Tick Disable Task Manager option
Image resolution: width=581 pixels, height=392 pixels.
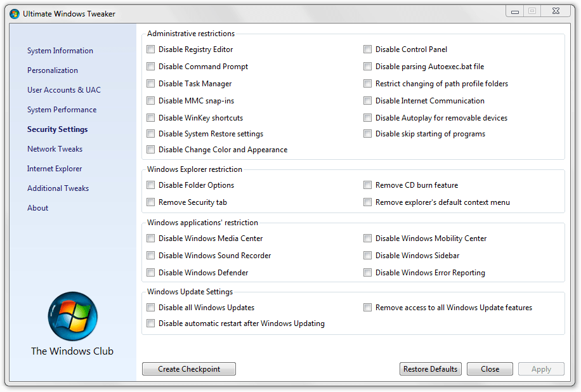point(150,83)
